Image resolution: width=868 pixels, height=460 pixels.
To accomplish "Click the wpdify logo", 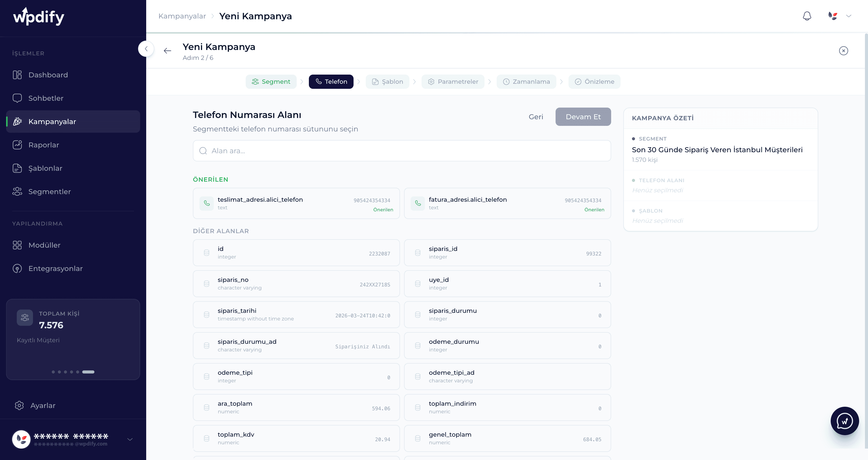I will pyautogui.click(x=39, y=16).
